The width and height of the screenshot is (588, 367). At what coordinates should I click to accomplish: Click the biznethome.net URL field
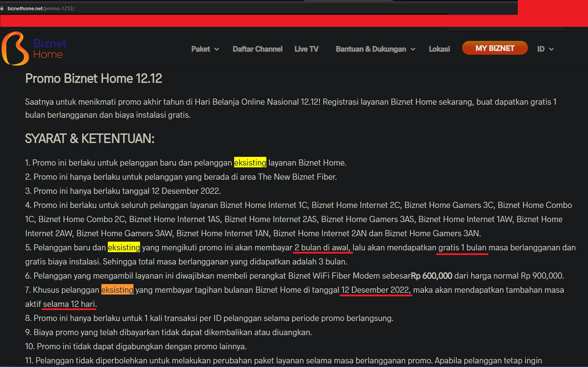(41, 8)
